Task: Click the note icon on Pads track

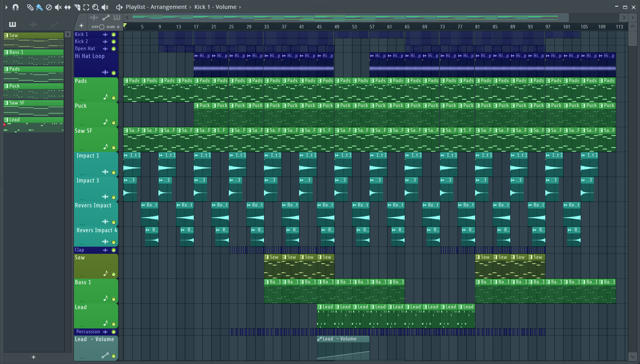Action: click(106, 97)
